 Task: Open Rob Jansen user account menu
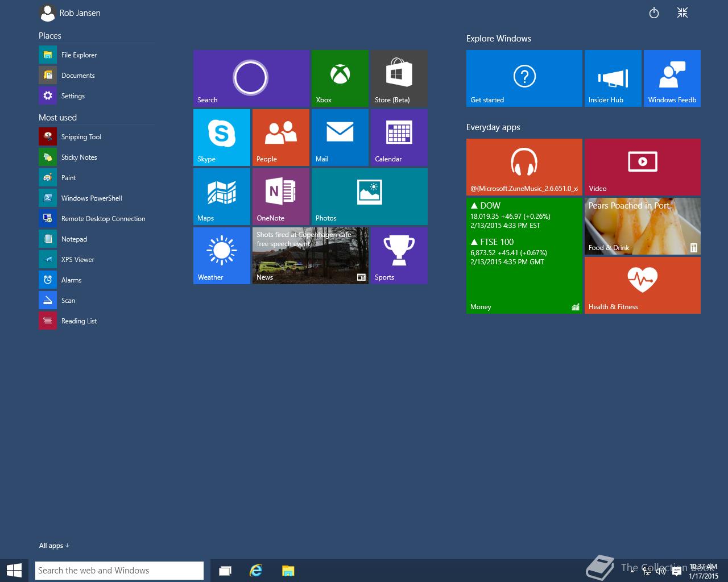pos(71,13)
